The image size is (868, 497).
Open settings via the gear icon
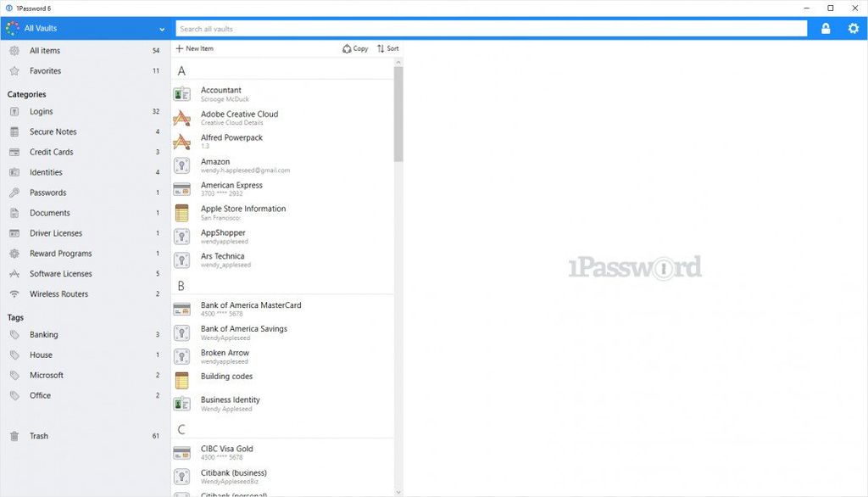[854, 28]
